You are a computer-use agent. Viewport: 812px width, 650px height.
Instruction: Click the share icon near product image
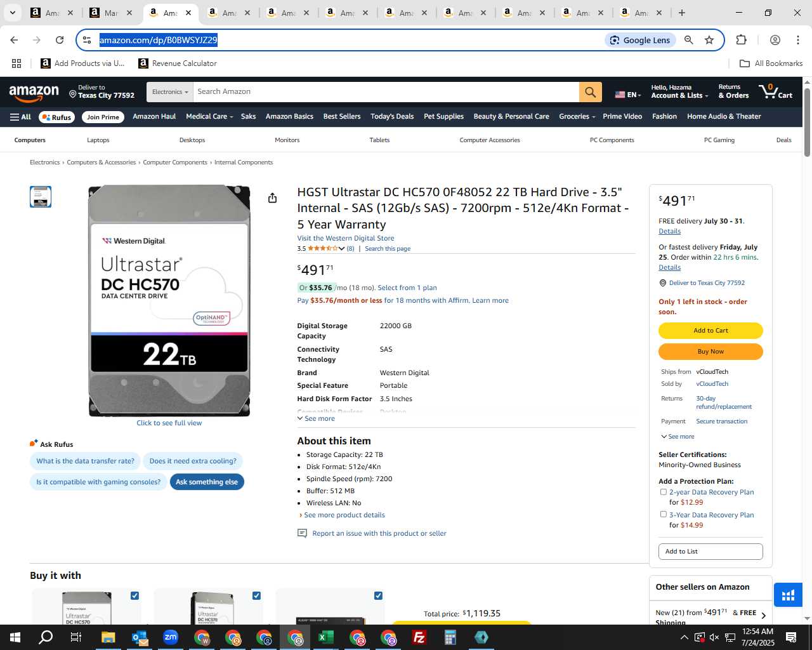[x=272, y=198]
